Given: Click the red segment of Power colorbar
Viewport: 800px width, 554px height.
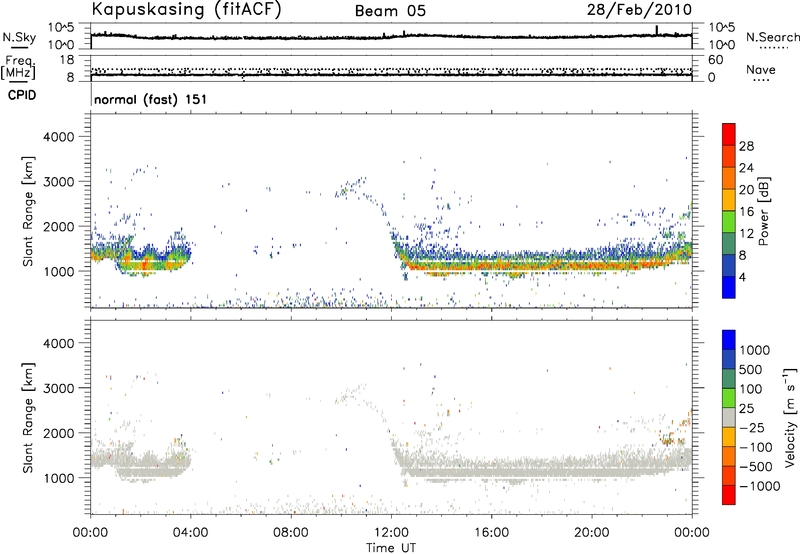Looking at the screenshot, I should (729, 135).
